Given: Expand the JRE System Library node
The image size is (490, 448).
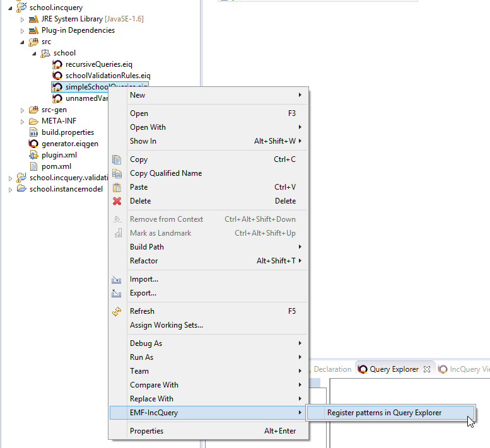Looking at the screenshot, I should point(22,20).
